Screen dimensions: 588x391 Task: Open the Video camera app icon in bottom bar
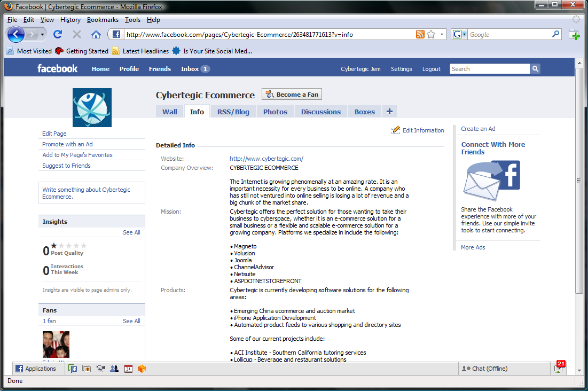click(100, 369)
